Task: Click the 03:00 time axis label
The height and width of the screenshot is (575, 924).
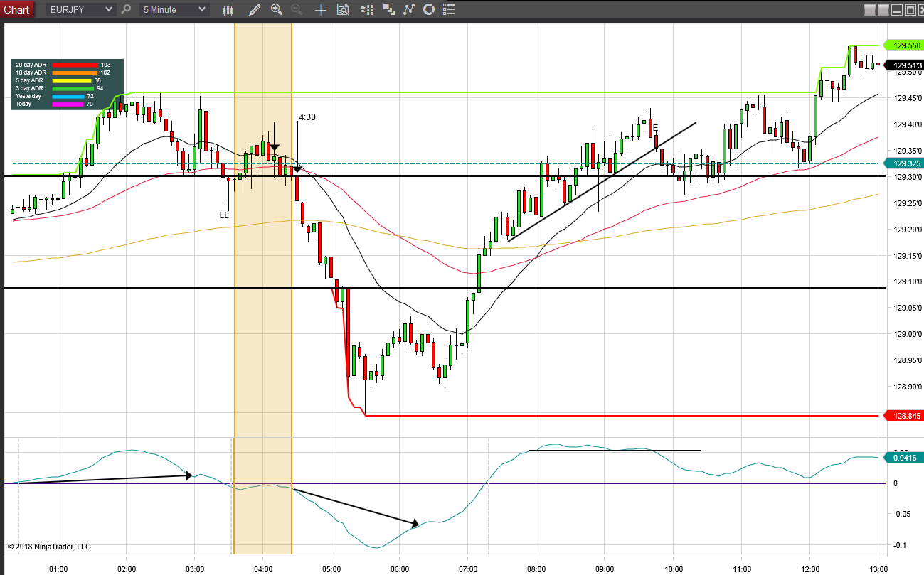Action: 195,569
